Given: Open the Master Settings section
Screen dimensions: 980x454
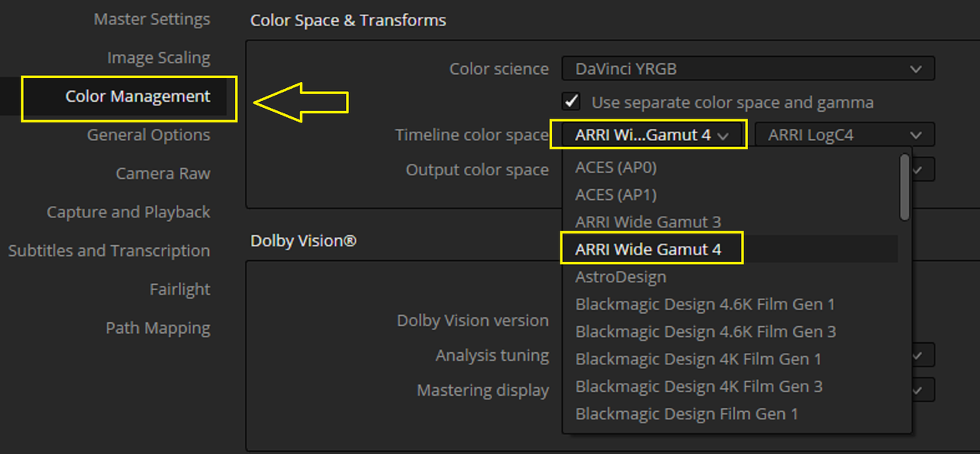Looking at the screenshot, I should [152, 19].
